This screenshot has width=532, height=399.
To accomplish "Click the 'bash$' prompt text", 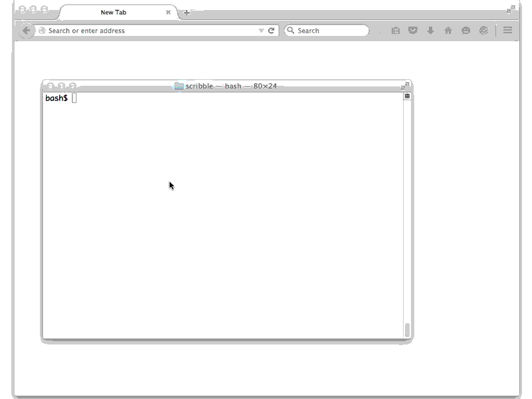I will (57, 98).
